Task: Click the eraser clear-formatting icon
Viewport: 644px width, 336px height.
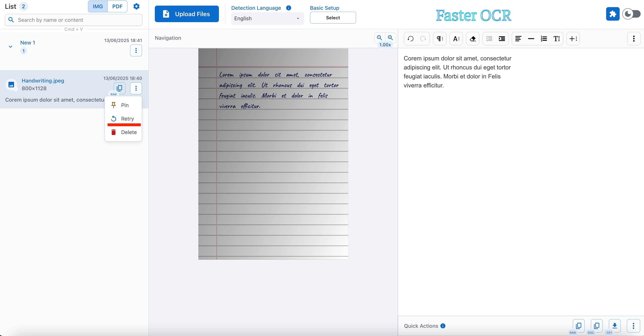Action: point(473,39)
